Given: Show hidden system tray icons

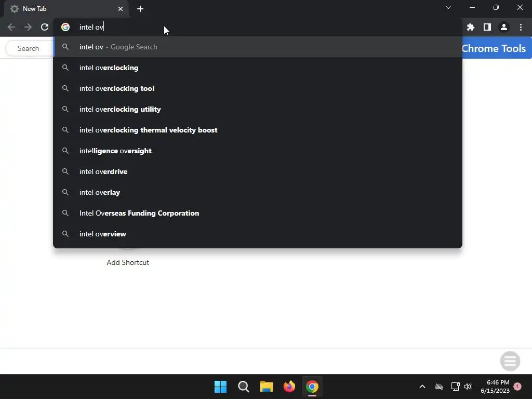Looking at the screenshot, I should tap(422, 387).
